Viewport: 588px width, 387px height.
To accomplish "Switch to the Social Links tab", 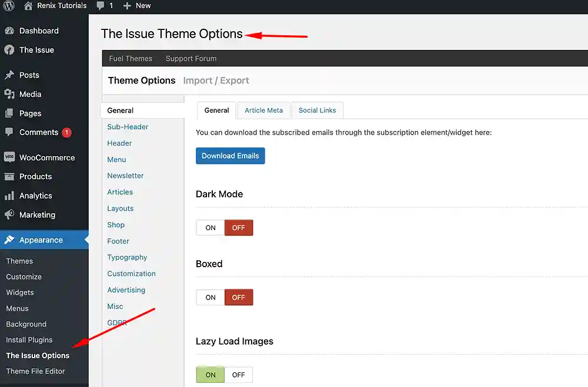I will tap(318, 110).
